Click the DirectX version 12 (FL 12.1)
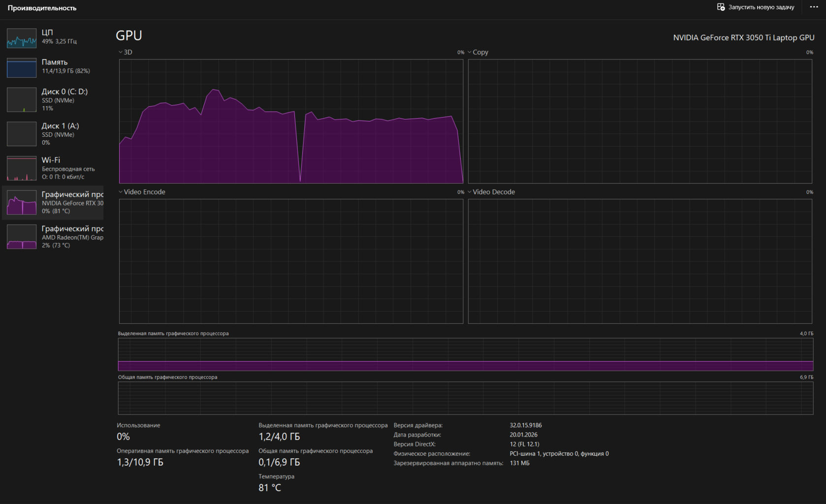The height and width of the screenshot is (504, 826). [x=525, y=444]
